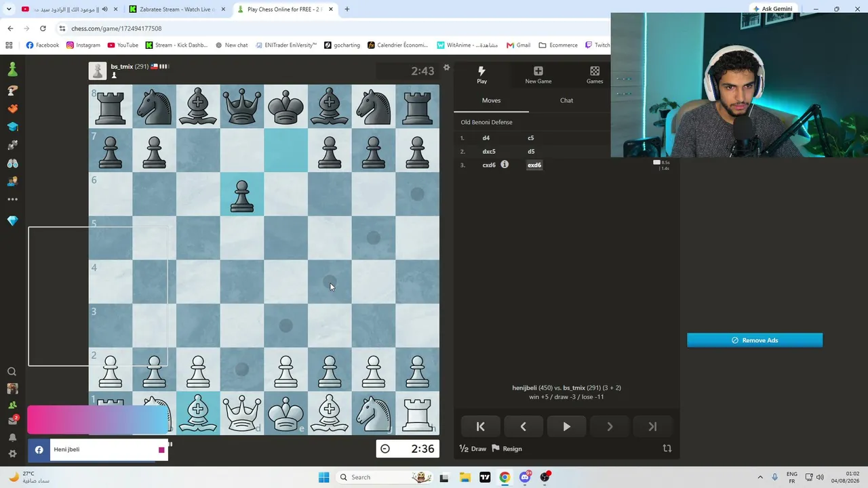Open the Play menu hand icon in sidebar
868x488 pixels.
click(x=12, y=90)
